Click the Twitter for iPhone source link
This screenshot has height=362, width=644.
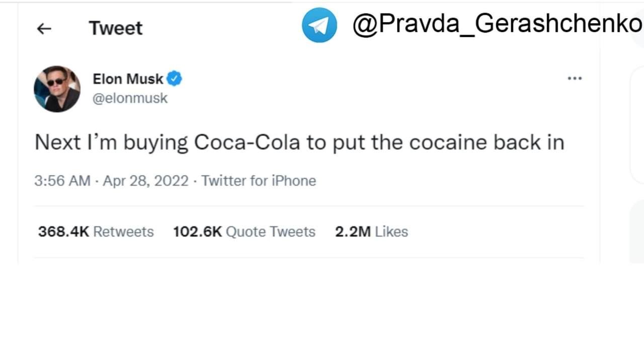(259, 181)
